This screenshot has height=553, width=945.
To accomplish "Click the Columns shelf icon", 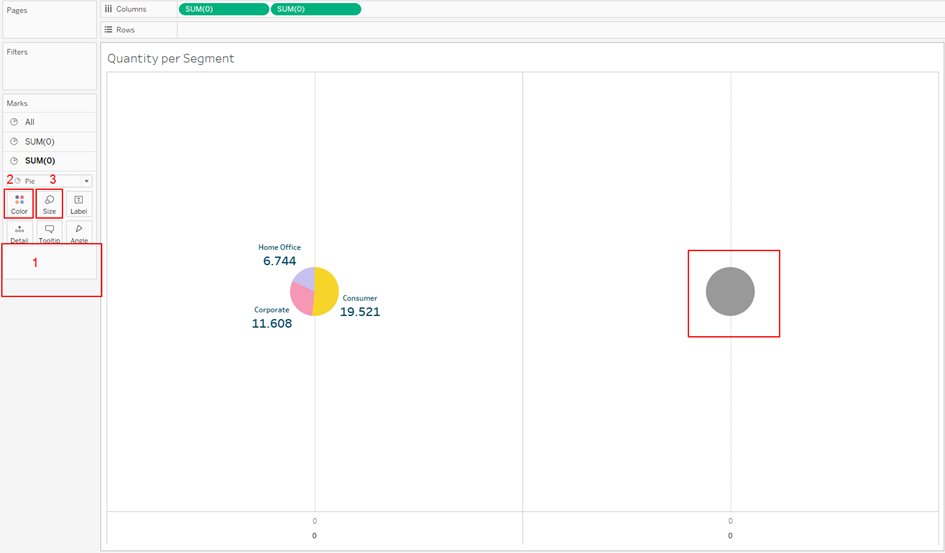I will point(108,9).
